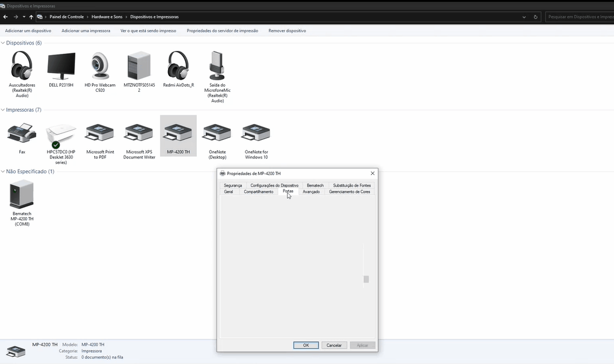
Task: Go up one level with the up arrow
Action: click(x=31, y=17)
